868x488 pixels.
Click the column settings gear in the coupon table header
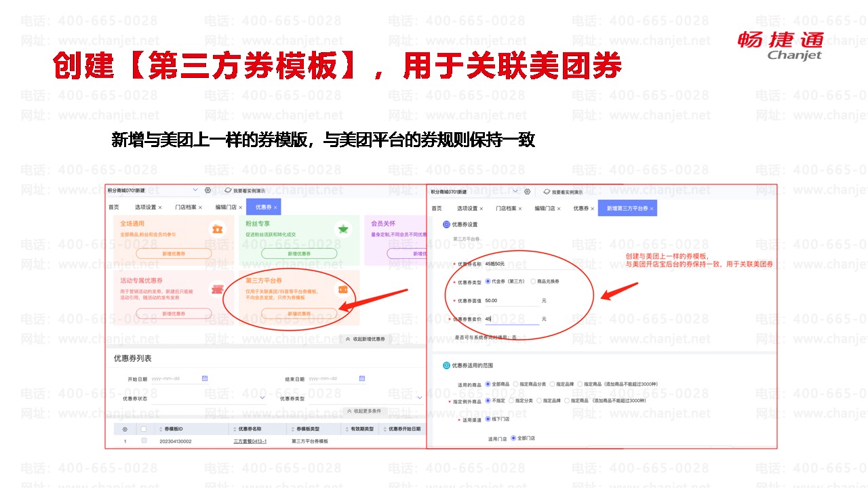pyautogui.click(x=125, y=429)
